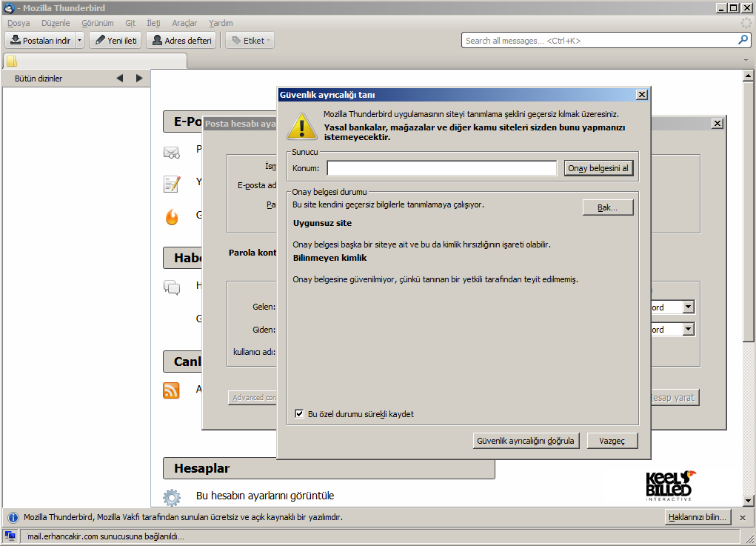Click the Hesaplar section header
This screenshot has height=546, width=756.
point(329,468)
